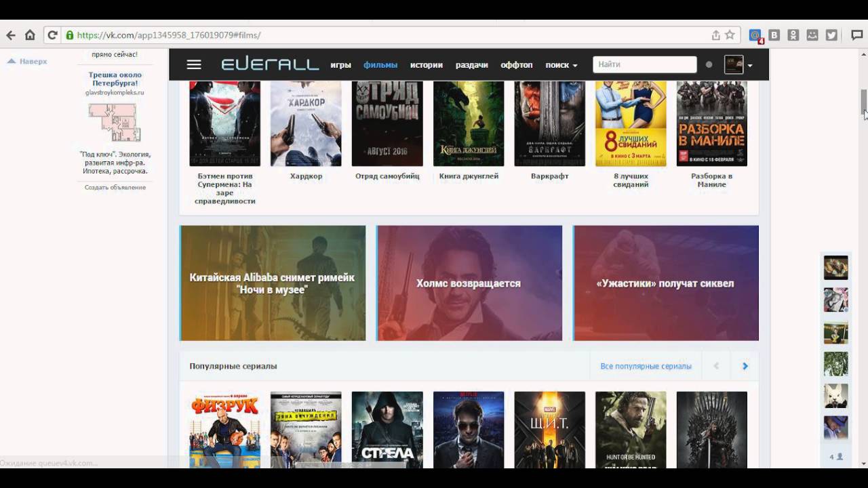Open the Стрела series poster

[387, 430]
